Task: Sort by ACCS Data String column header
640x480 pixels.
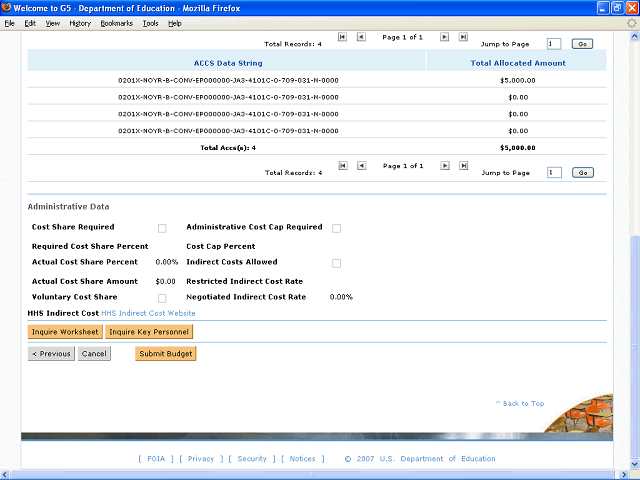Action: pos(228,63)
